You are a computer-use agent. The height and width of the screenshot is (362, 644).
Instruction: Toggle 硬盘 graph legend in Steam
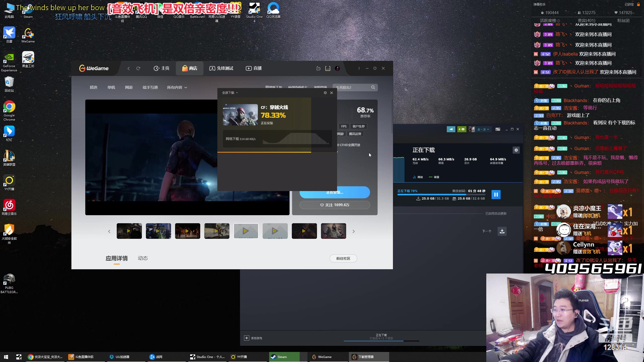pos(434,177)
